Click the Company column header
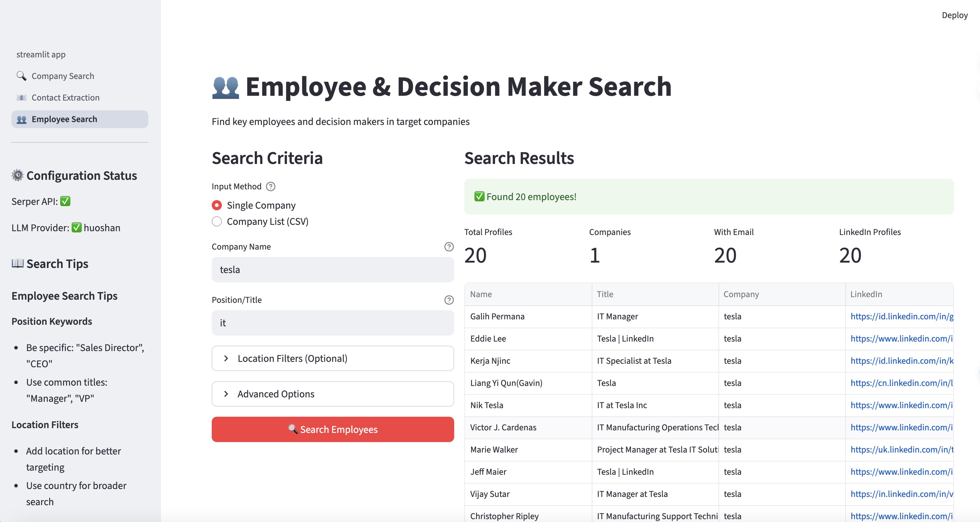The width and height of the screenshot is (980, 522). [782, 294]
